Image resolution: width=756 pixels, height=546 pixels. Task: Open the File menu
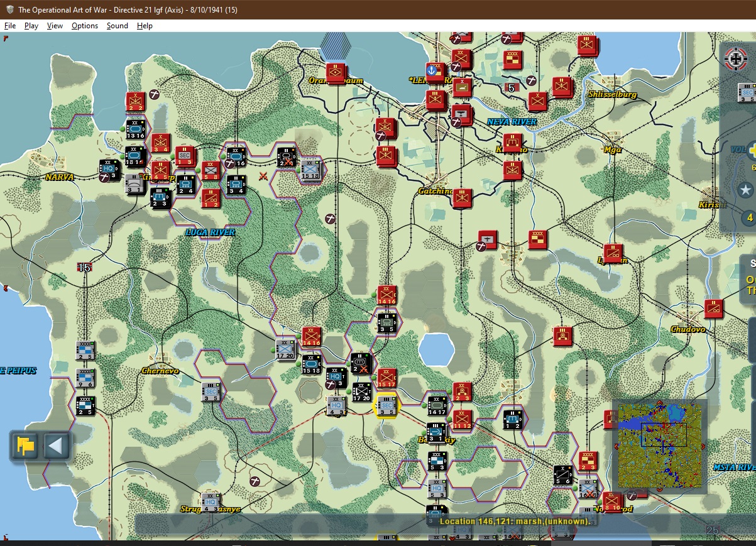(10, 26)
